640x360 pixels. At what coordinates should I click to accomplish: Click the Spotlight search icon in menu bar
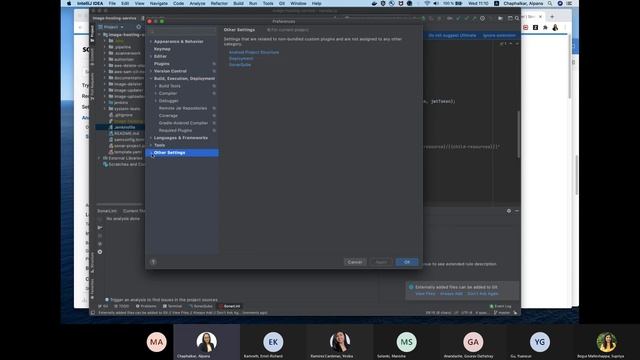coord(550,3)
